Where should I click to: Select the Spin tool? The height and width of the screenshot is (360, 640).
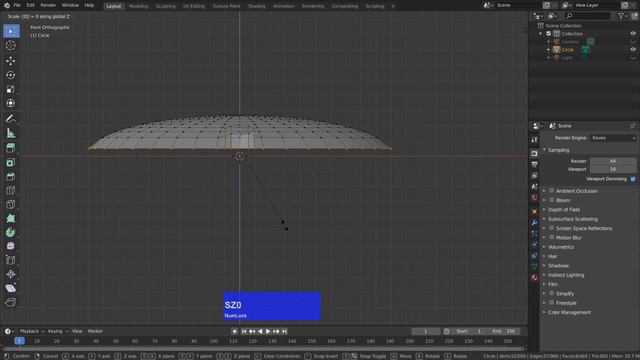[11, 232]
